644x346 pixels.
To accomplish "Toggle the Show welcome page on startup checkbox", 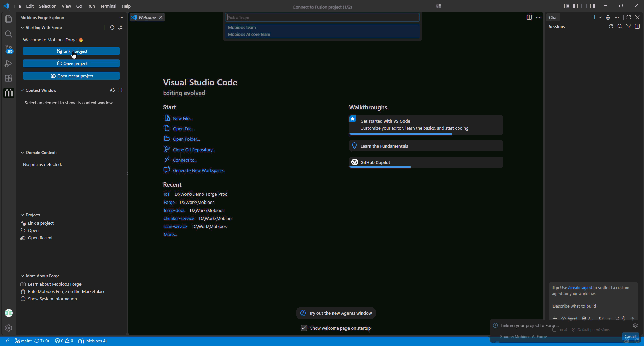I will 304,328.
